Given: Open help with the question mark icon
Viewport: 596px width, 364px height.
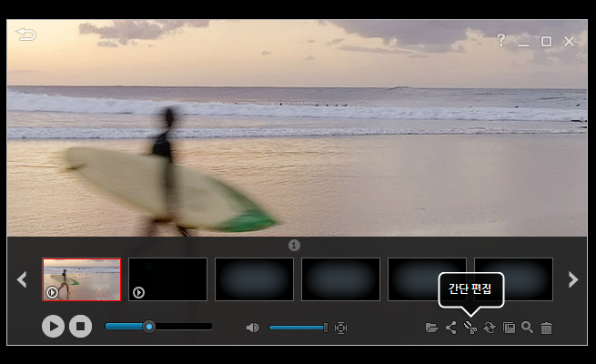Looking at the screenshot, I should click(x=501, y=40).
